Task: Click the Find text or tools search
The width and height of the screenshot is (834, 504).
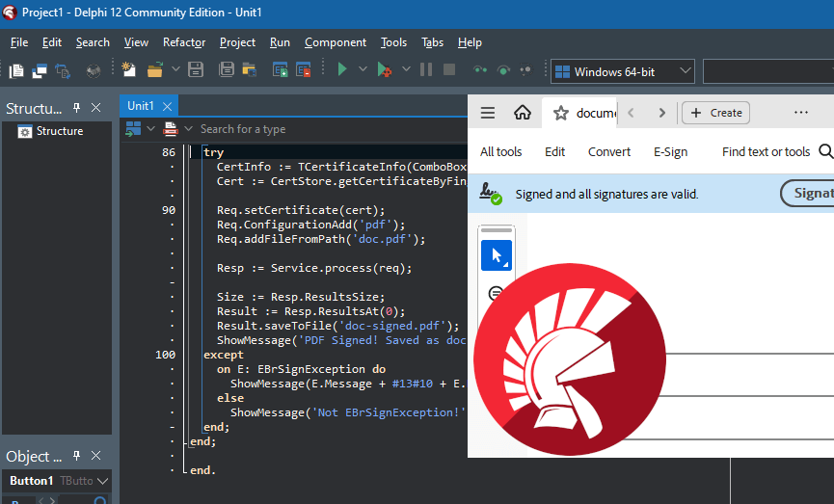Action: 777,152
